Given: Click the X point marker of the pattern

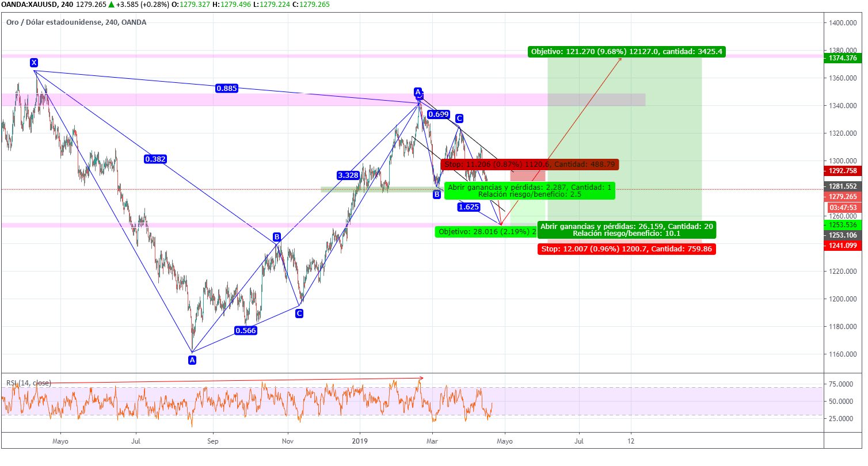Looking at the screenshot, I should (34, 62).
